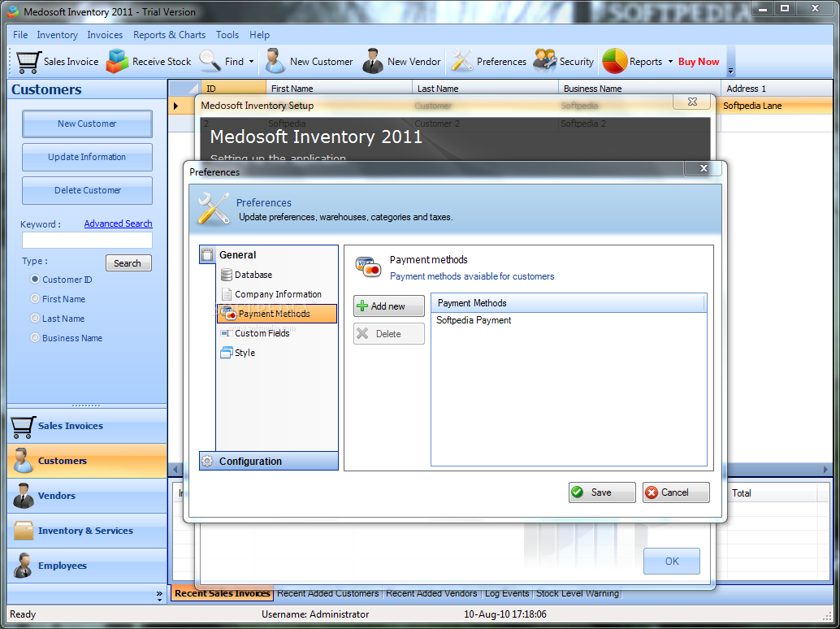This screenshot has height=629, width=840.
Task: Click the Sales Invoice cart icon in toolbar
Action: tap(28, 62)
